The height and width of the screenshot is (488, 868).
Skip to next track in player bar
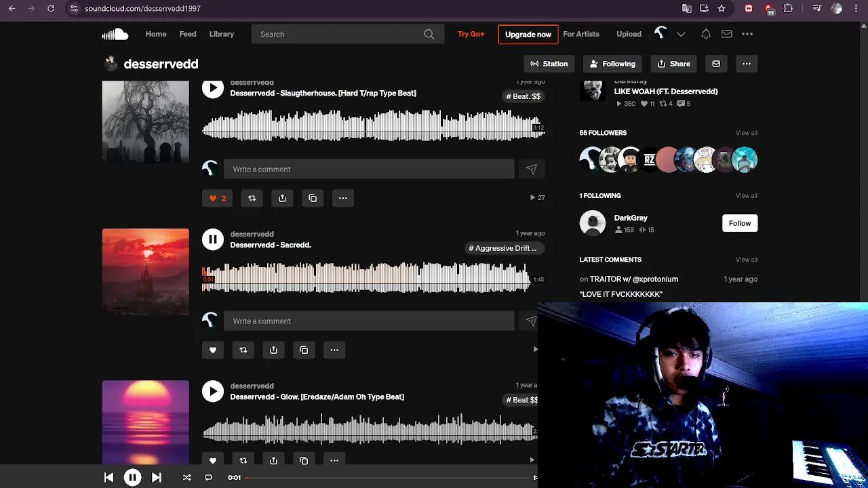[156, 478]
